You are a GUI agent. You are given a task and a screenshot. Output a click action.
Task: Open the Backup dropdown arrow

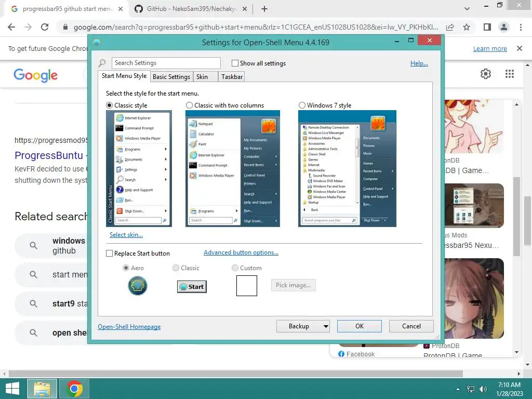(326, 326)
